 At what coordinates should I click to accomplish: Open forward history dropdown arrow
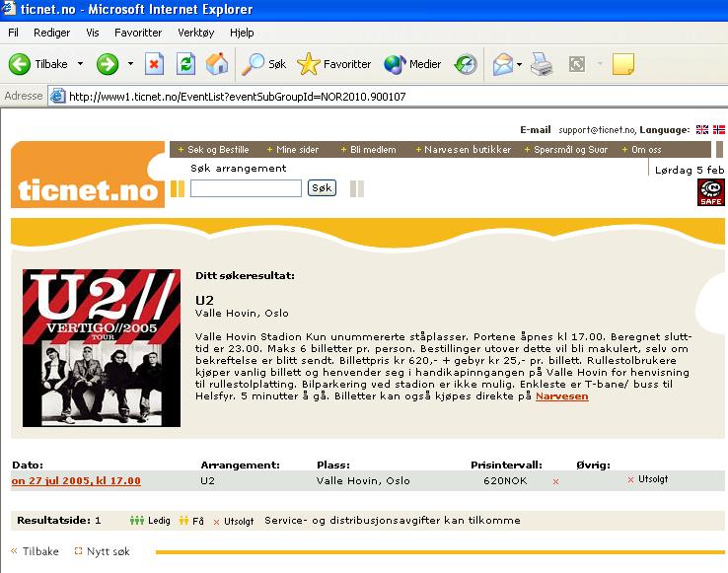coord(130,64)
